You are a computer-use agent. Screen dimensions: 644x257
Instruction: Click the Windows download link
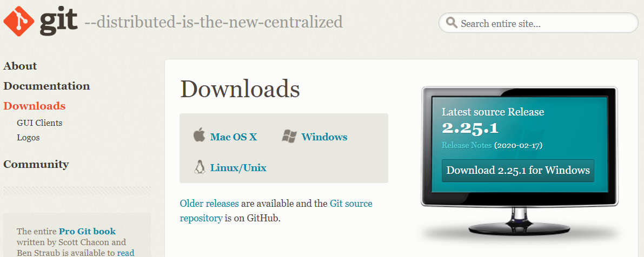324,137
